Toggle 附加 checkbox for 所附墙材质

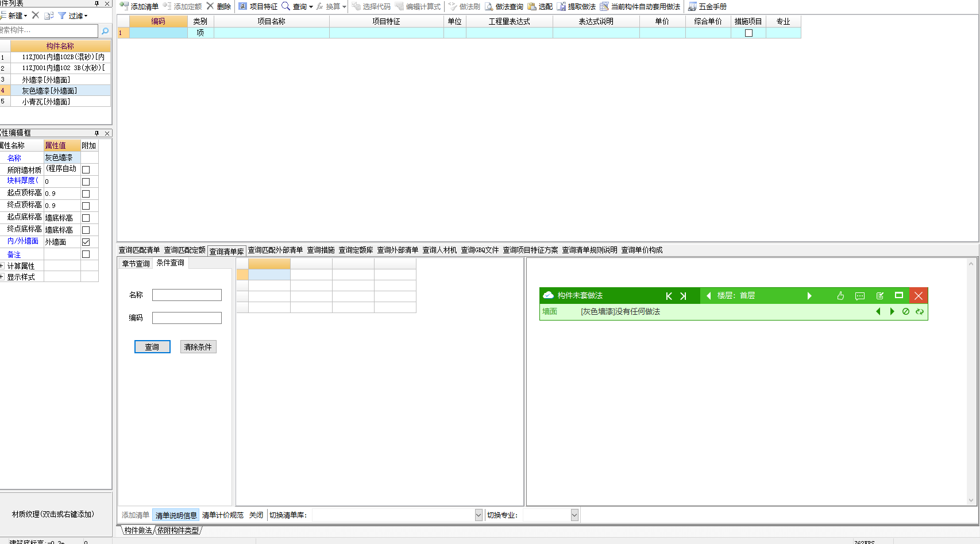pyautogui.click(x=86, y=169)
